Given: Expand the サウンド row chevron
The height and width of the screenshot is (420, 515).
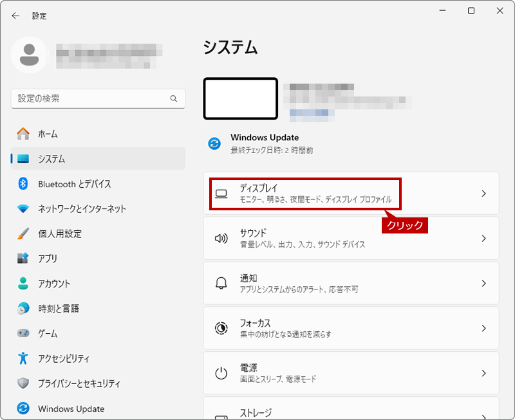Looking at the screenshot, I should tap(484, 238).
